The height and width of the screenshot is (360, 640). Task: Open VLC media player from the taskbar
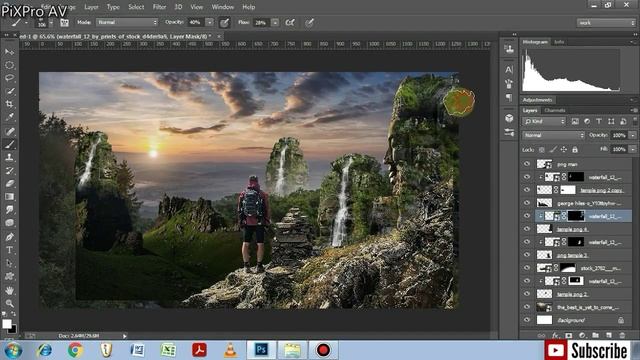[x=231, y=350]
